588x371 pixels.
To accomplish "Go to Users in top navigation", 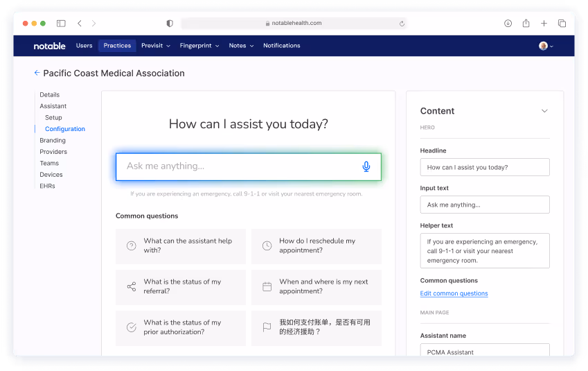I will [84, 46].
